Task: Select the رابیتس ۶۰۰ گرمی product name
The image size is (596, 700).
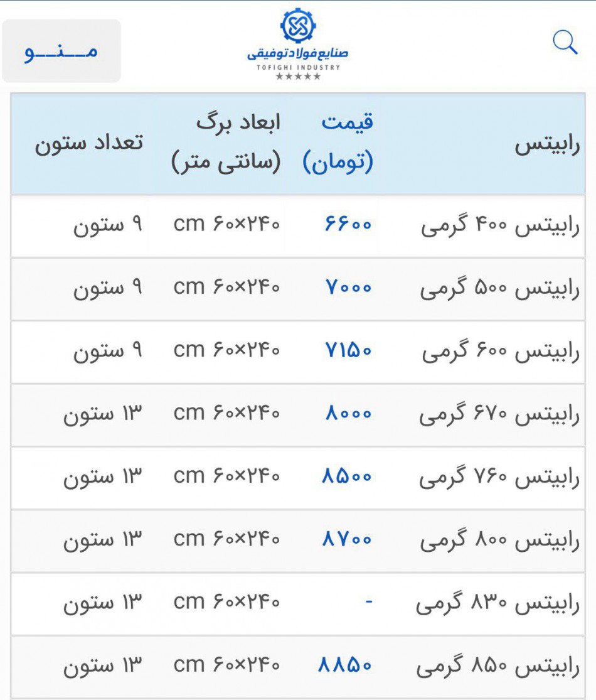Action: point(500,352)
